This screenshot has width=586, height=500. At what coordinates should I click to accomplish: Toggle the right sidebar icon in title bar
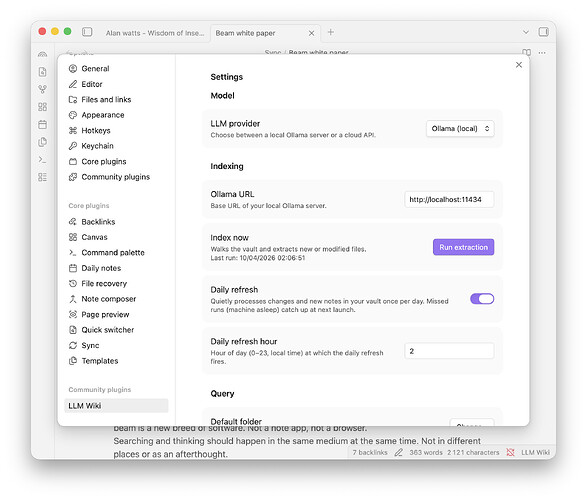pyautogui.click(x=543, y=32)
